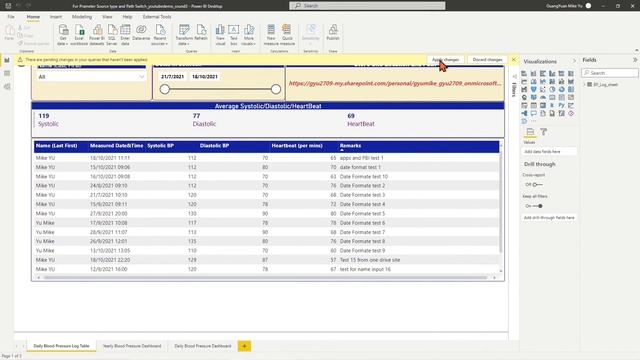
Task: Click the Discard changes button
Action: click(x=487, y=60)
